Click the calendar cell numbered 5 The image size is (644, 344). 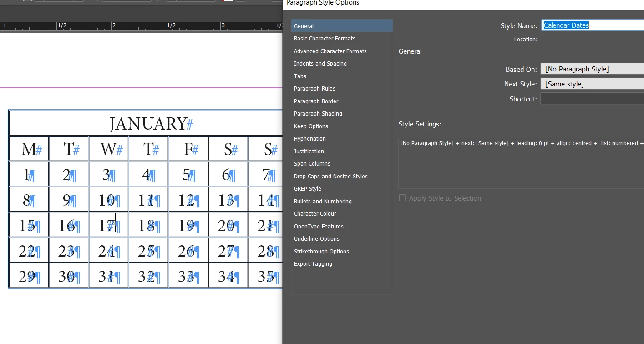point(188,174)
